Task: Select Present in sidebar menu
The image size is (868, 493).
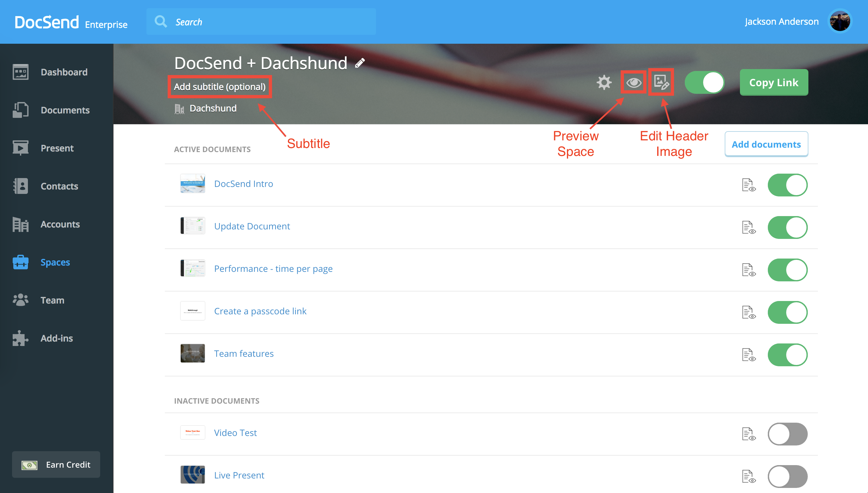Action: coord(57,148)
